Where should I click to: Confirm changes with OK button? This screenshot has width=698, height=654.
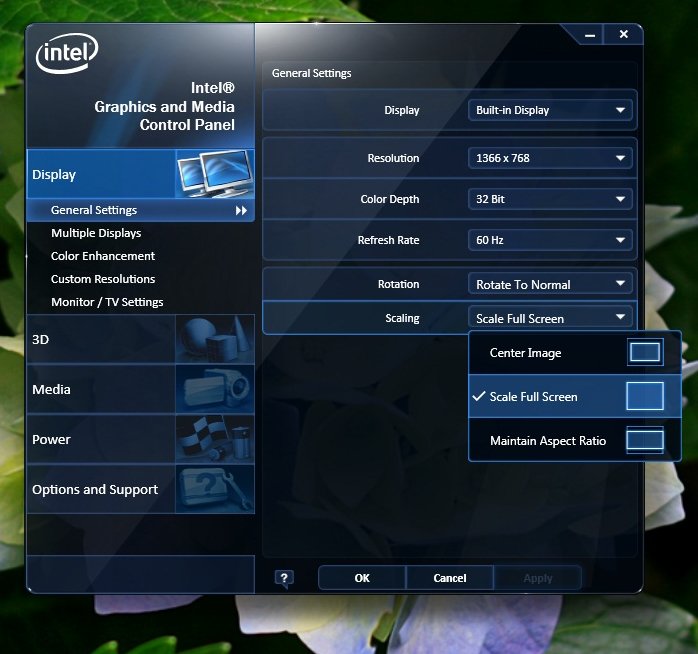362,578
